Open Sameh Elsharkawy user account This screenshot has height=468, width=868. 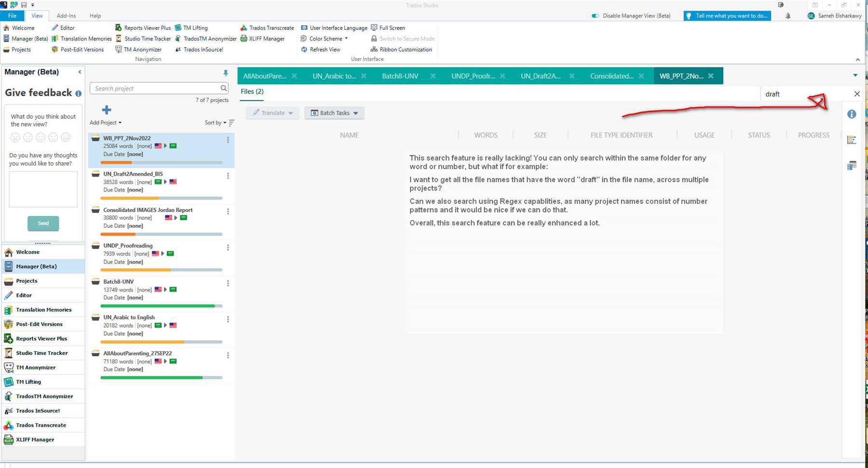tap(835, 16)
